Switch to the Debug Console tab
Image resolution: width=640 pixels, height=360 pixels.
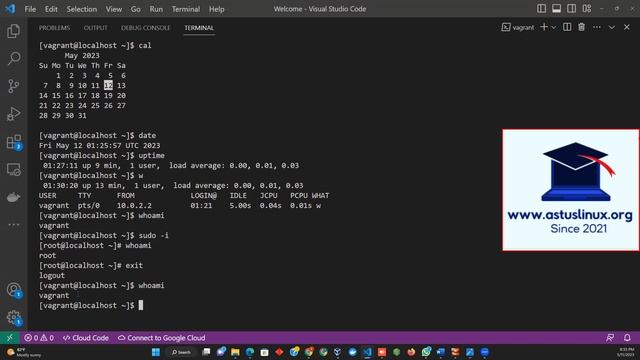[x=145, y=28]
